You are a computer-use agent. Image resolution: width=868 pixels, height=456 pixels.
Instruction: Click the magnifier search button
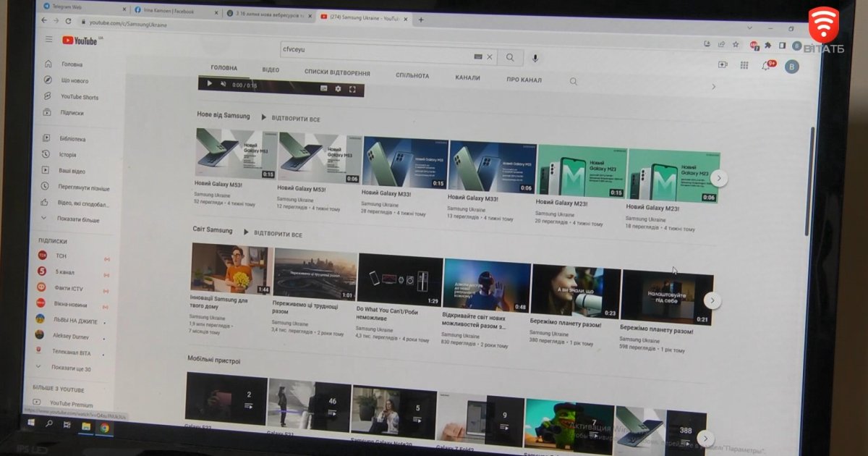coord(510,57)
